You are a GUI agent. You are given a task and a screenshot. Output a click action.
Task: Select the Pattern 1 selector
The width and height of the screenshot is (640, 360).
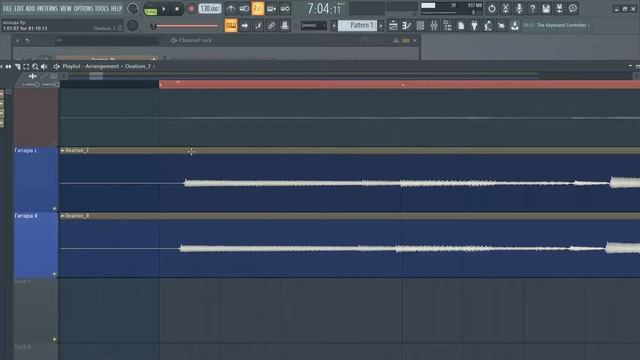click(x=357, y=25)
